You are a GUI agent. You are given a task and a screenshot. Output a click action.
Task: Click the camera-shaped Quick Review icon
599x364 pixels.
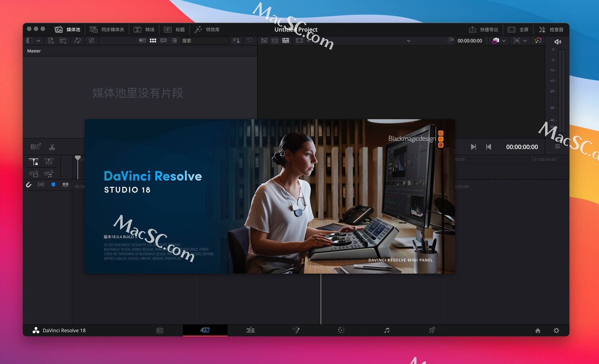pyautogui.click(x=495, y=41)
